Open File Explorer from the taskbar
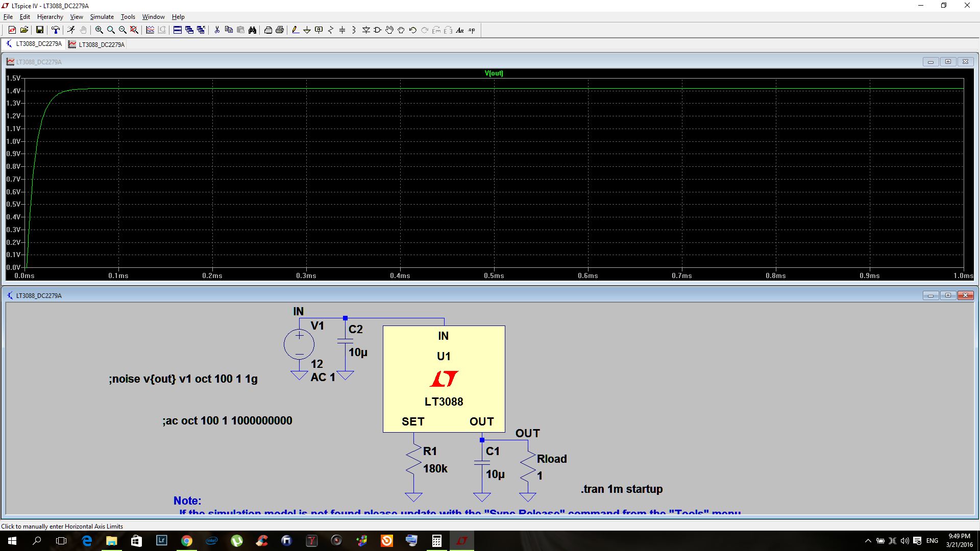The width and height of the screenshot is (980, 551). tap(111, 541)
